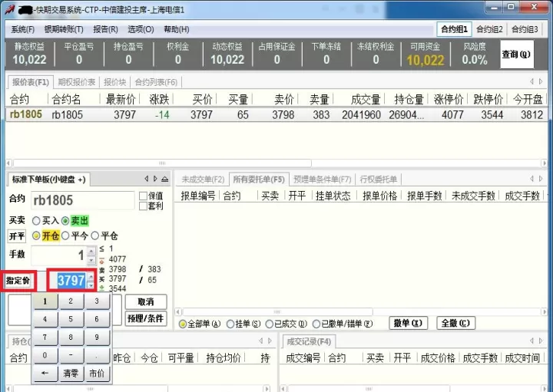Click keypad digit 9

point(97,338)
